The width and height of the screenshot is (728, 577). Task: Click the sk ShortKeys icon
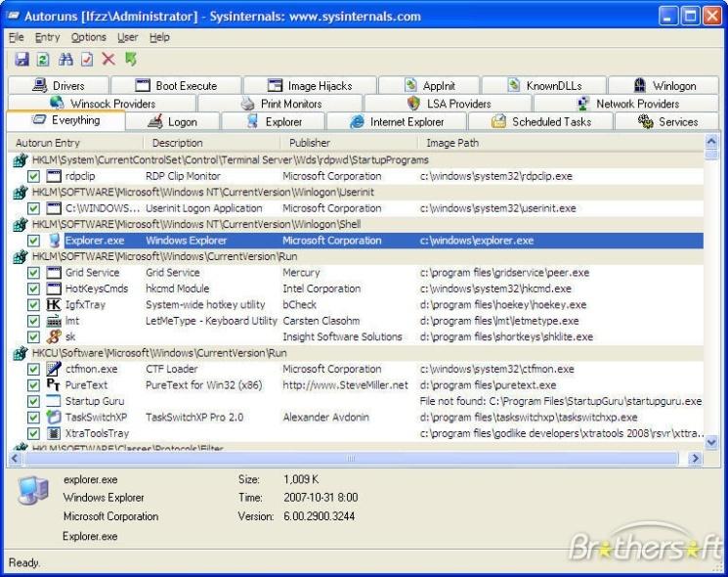click(x=54, y=336)
